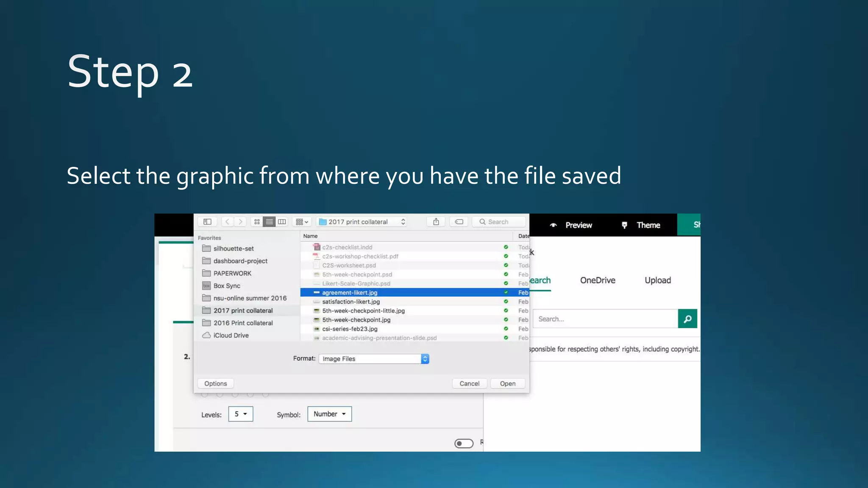Toggle the sidebar visibility icon
This screenshot has width=868, height=488.
click(207, 222)
